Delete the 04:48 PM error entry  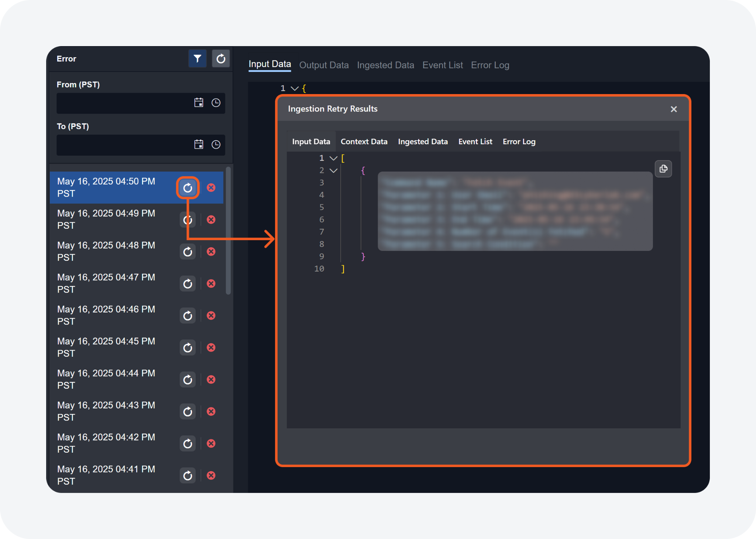(211, 252)
